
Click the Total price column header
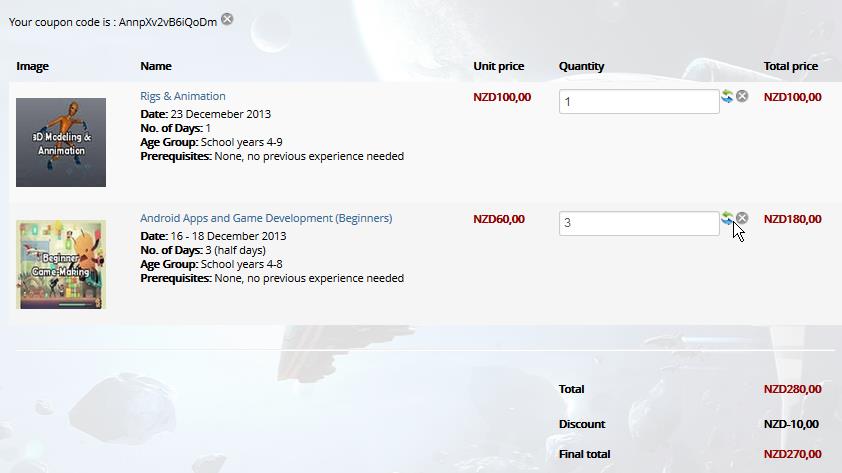tap(790, 66)
